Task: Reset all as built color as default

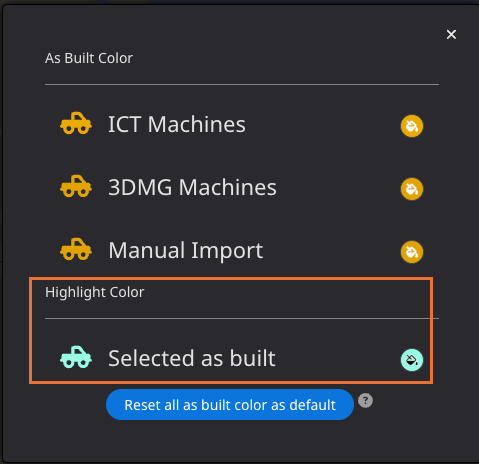Action: coord(230,405)
